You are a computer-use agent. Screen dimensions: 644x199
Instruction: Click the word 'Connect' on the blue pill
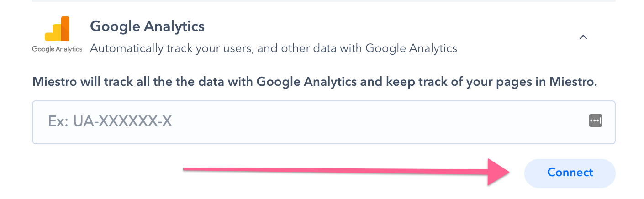[x=570, y=173]
